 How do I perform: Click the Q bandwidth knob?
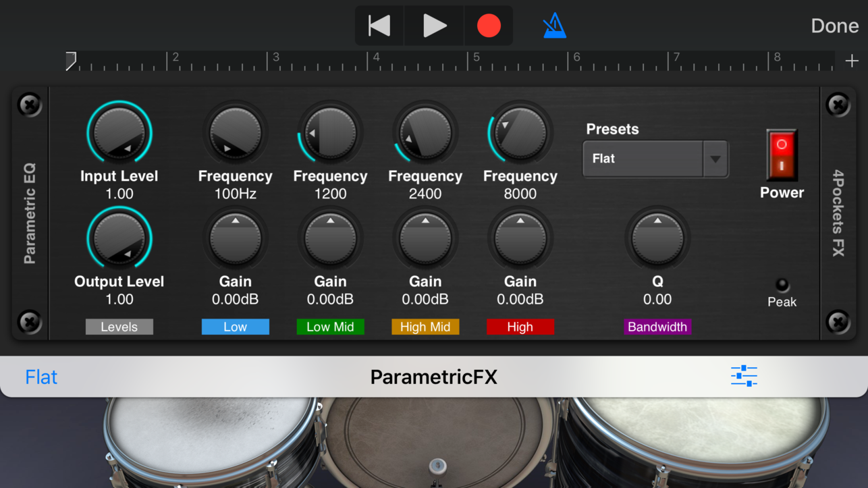pyautogui.click(x=657, y=238)
